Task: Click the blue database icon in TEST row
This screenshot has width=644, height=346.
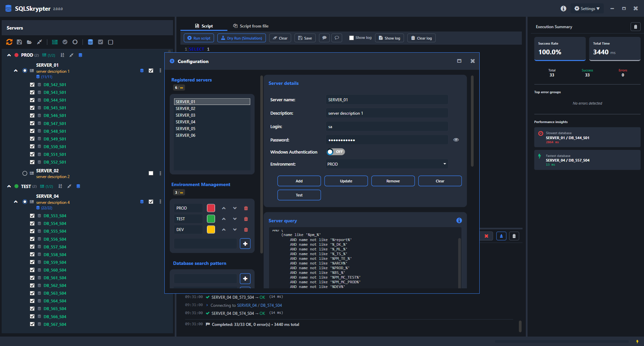Action: pyautogui.click(x=78, y=186)
